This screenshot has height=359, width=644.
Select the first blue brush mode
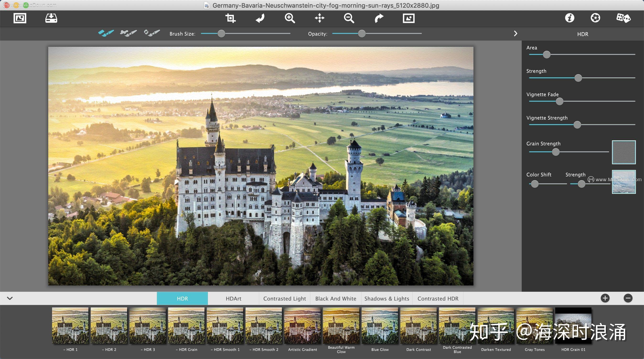point(106,33)
